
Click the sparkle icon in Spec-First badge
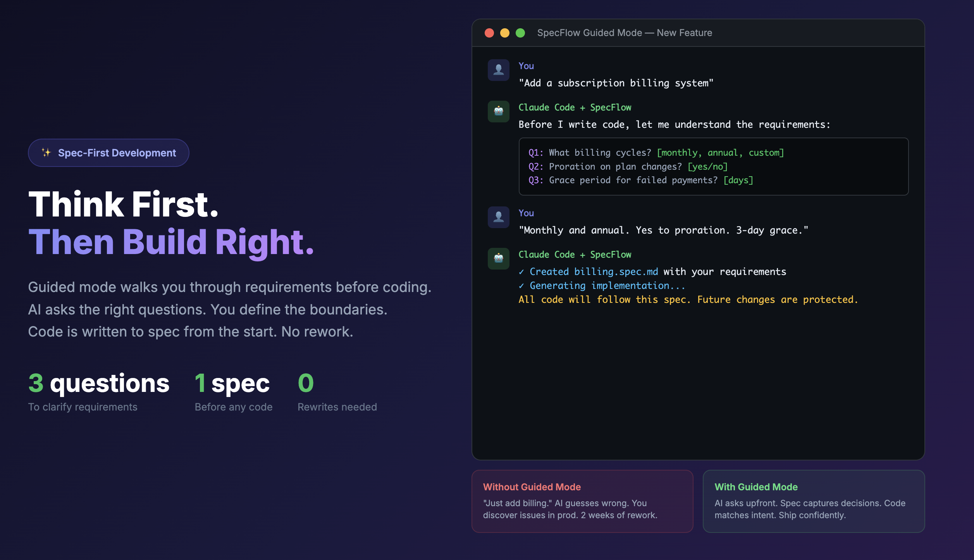(x=46, y=153)
